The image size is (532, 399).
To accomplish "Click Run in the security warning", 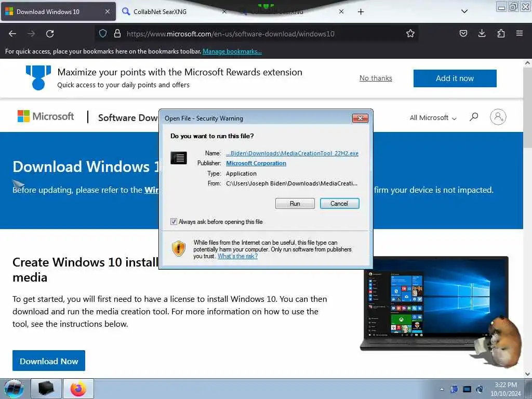I will 295,204.
